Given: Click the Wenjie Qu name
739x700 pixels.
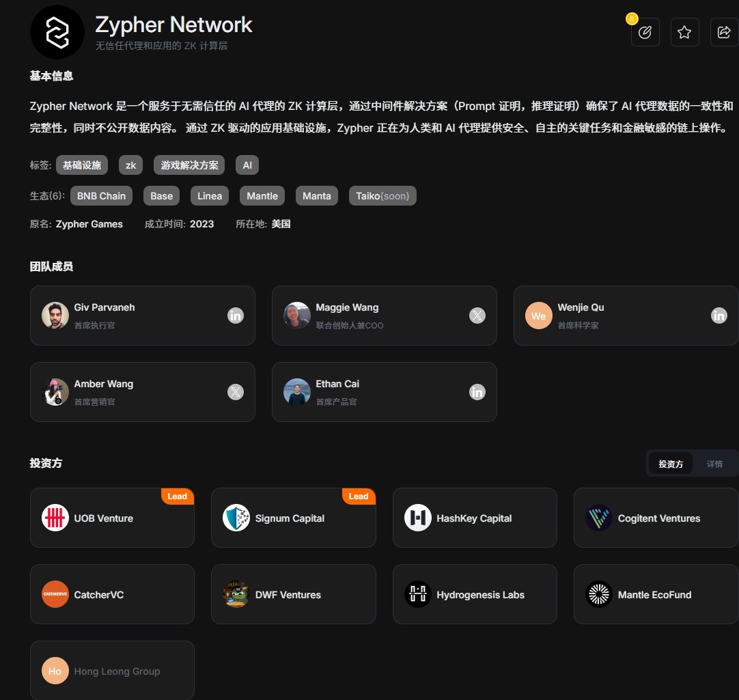Looking at the screenshot, I should coord(581,307).
